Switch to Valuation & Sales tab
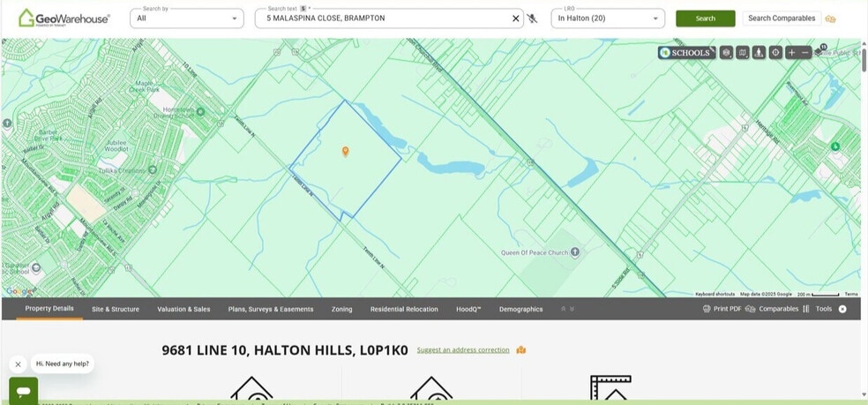Image resolution: width=868 pixels, height=405 pixels. click(x=183, y=310)
